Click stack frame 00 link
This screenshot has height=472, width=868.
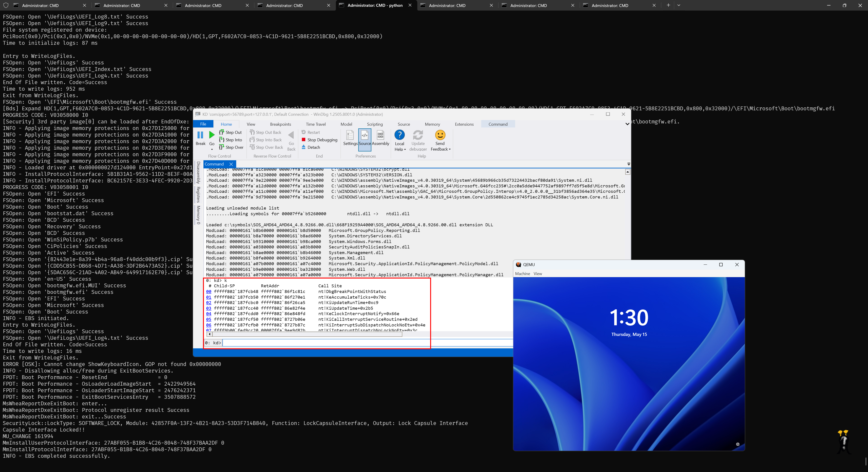[209, 292]
